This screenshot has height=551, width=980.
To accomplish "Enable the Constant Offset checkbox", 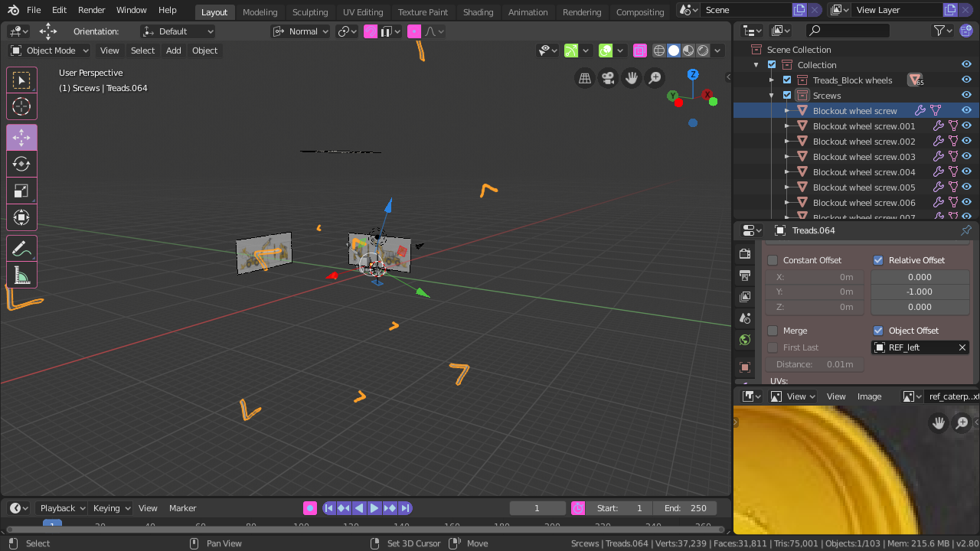I will click(x=773, y=260).
